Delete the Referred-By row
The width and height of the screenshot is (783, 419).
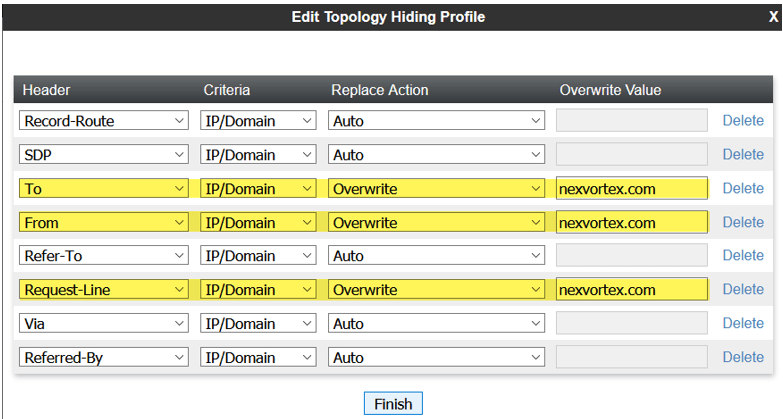pyautogui.click(x=743, y=357)
